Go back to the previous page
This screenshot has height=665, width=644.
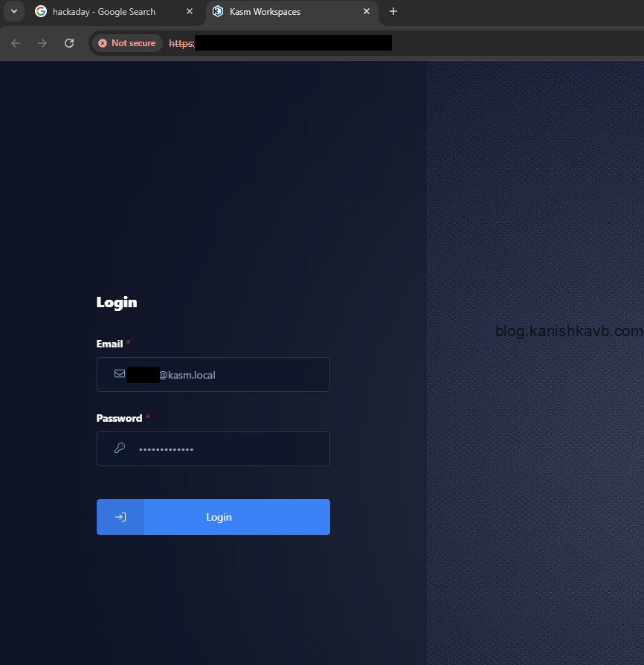click(x=16, y=43)
